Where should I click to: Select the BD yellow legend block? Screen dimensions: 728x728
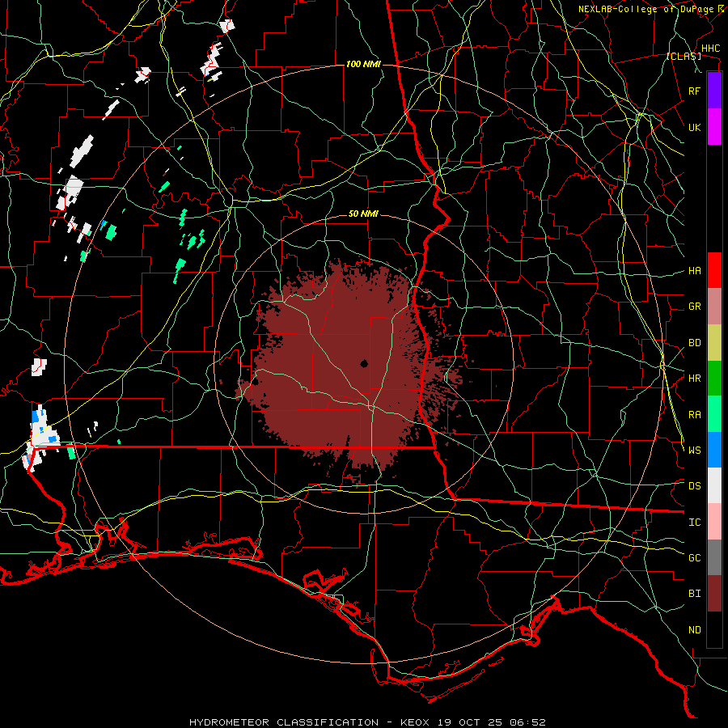tap(714, 343)
